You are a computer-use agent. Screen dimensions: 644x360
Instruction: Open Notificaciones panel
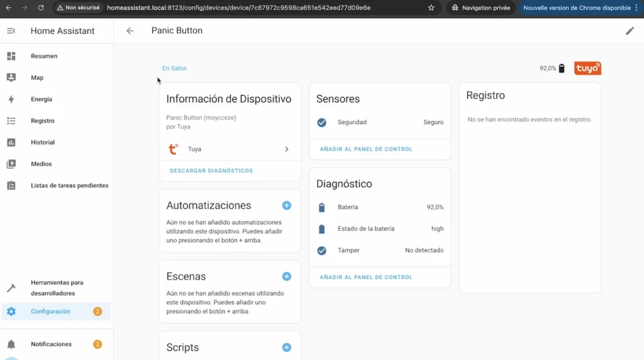[x=57, y=344]
